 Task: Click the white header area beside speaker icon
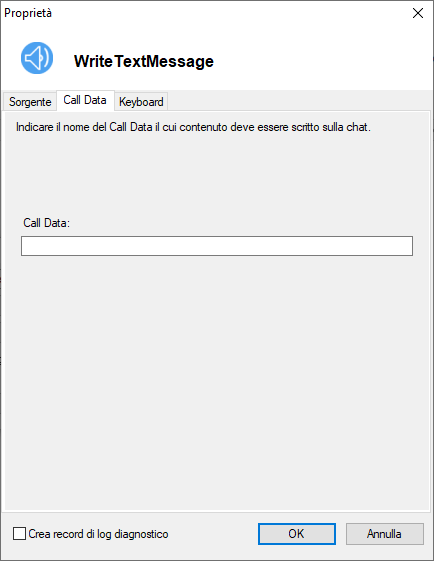[322, 59]
